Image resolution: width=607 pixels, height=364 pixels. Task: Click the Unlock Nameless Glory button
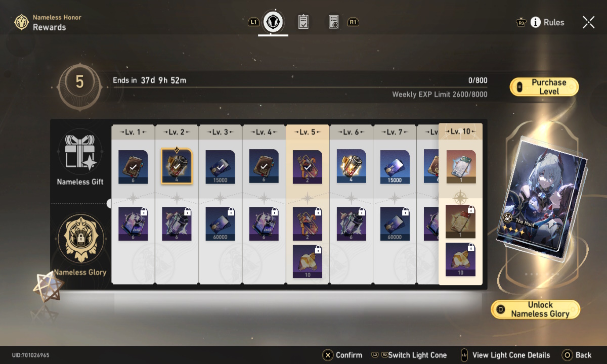click(536, 309)
